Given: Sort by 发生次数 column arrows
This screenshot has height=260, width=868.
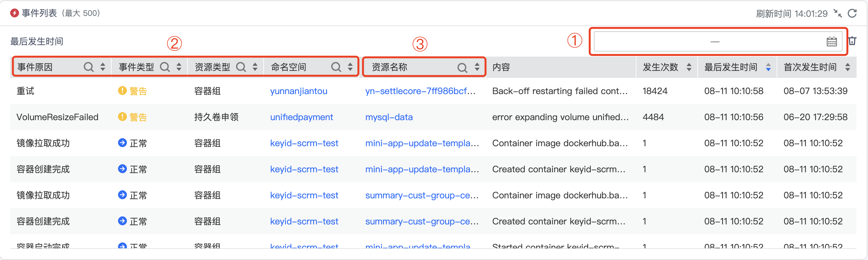Looking at the screenshot, I should click(x=689, y=67).
